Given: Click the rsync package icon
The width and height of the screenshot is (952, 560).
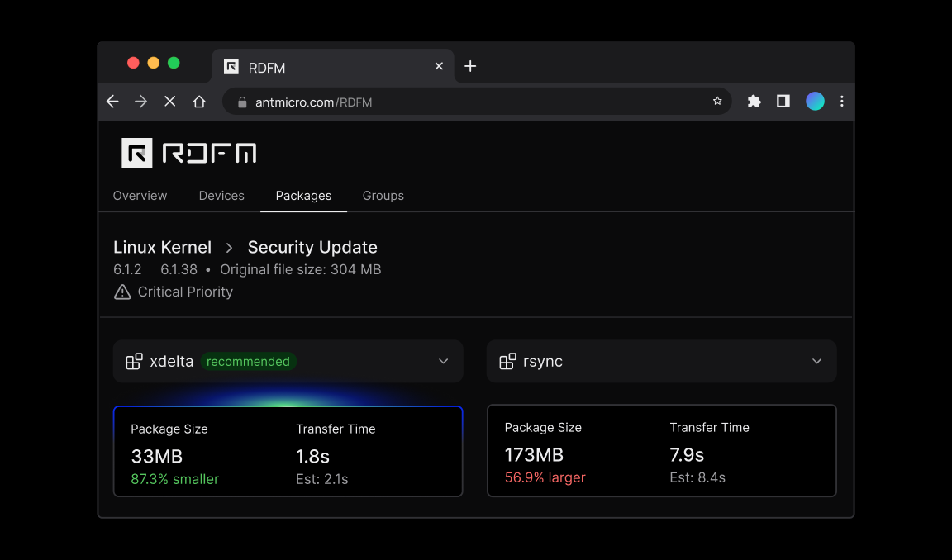Looking at the screenshot, I should [x=507, y=362].
